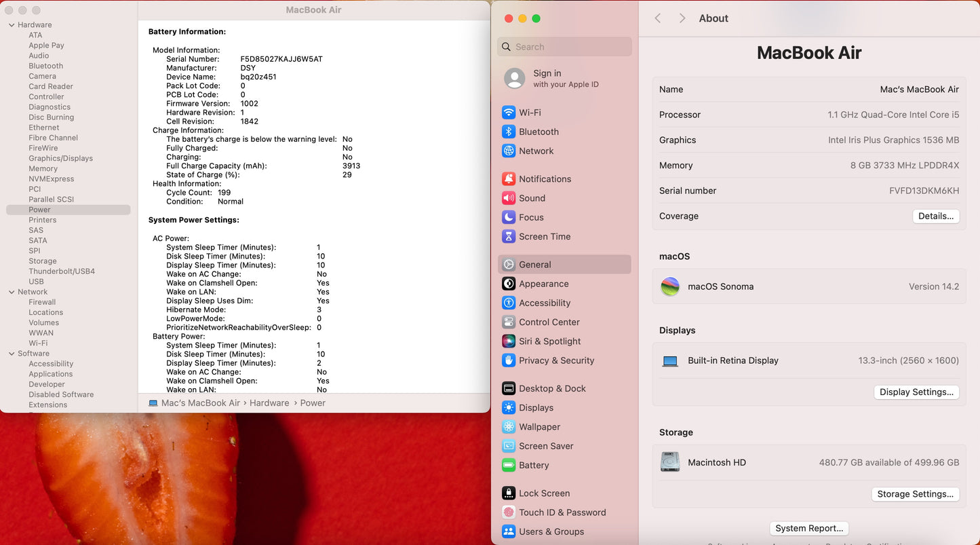
Task: Open the System Report button
Action: [x=809, y=528]
